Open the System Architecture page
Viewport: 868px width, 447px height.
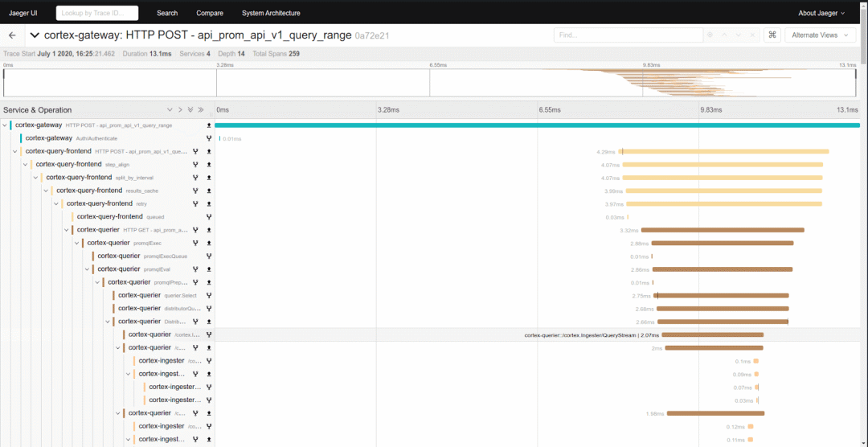(x=271, y=13)
